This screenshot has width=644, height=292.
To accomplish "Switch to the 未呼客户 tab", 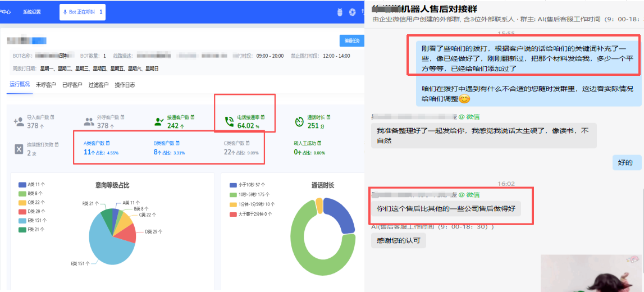I will [46, 85].
